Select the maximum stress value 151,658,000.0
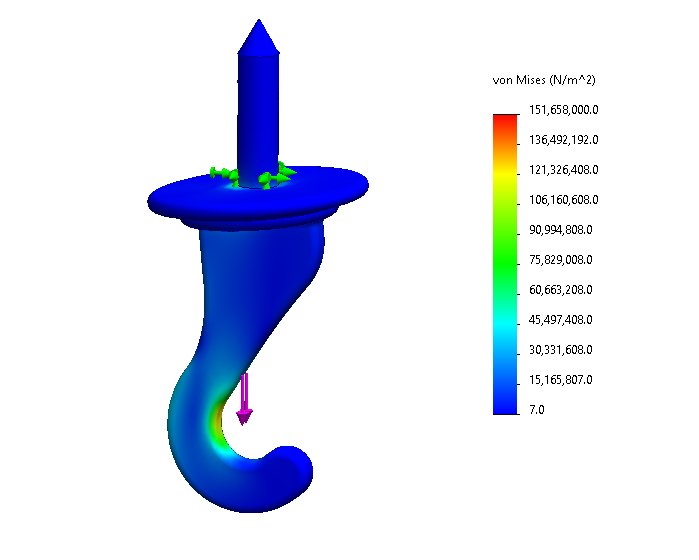 [x=563, y=110]
